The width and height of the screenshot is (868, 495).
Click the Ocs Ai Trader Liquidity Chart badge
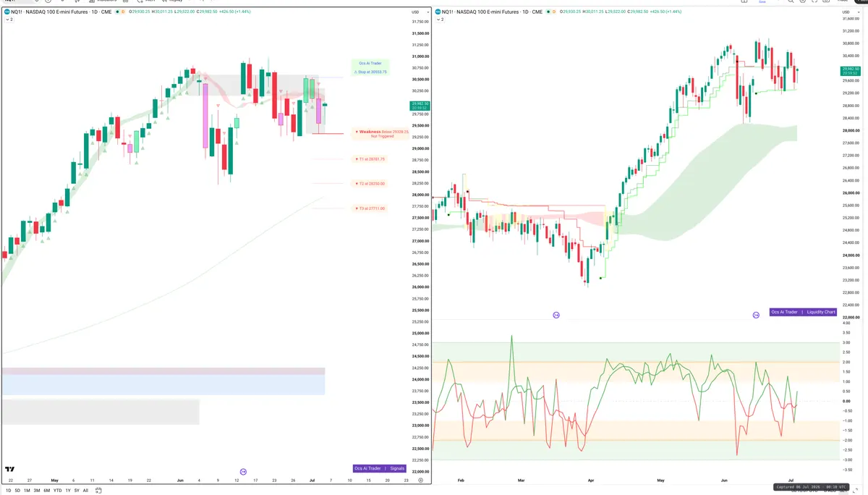pyautogui.click(x=804, y=312)
